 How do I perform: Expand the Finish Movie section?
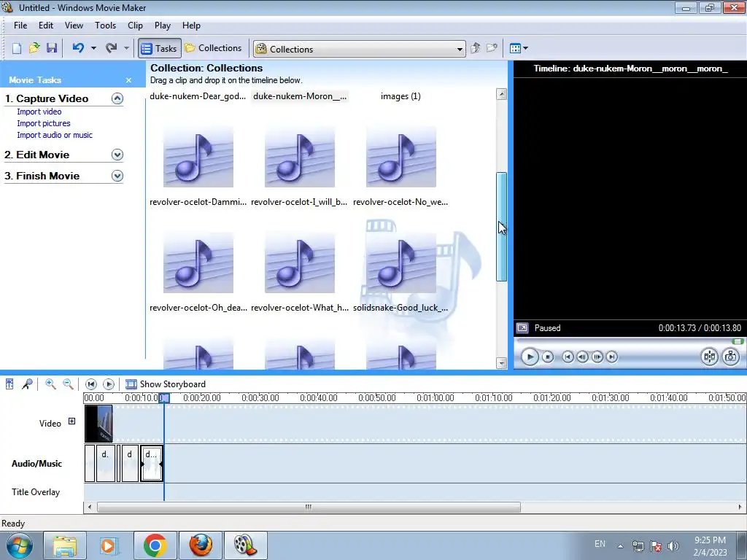coord(117,176)
